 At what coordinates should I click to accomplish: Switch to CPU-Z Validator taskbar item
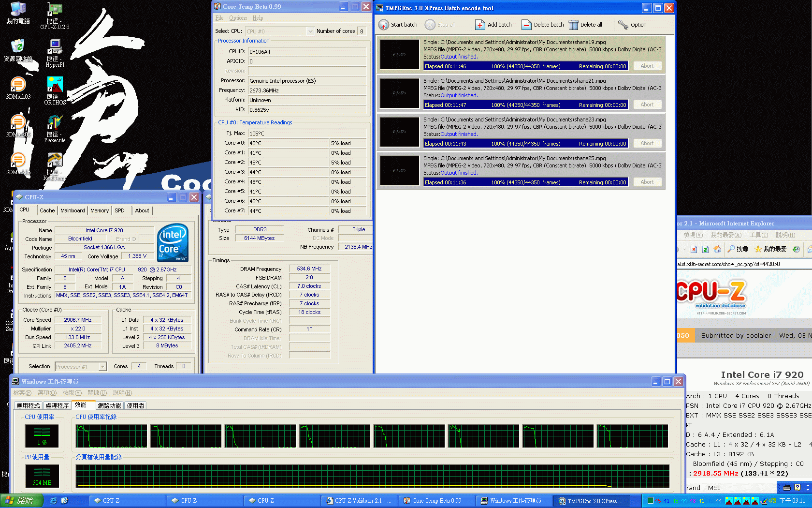coord(359,501)
